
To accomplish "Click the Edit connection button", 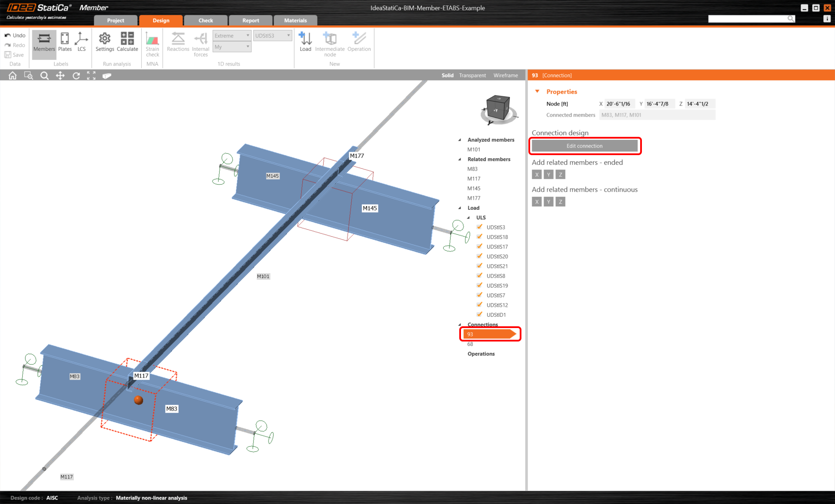I will 584,146.
